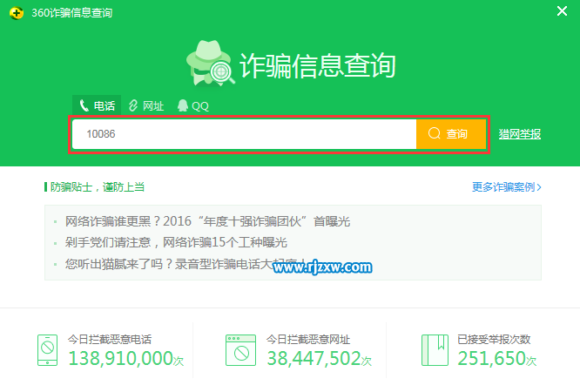The width and height of the screenshot is (580, 392).
Task: Click the phone number input field containing 10086
Action: pyautogui.click(x=244, y=134)
